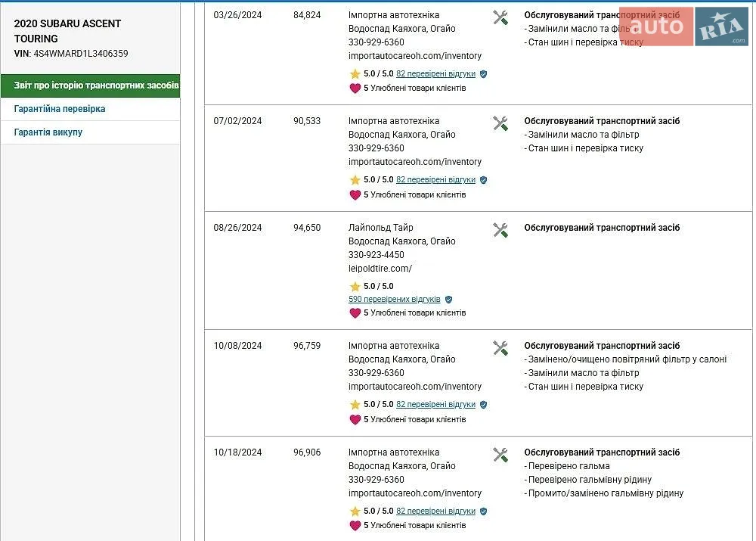Click importautocareoh.com/inventory in 03/26/2024 row
Viewport: 756px width, 541px height.
click(415, 56)
